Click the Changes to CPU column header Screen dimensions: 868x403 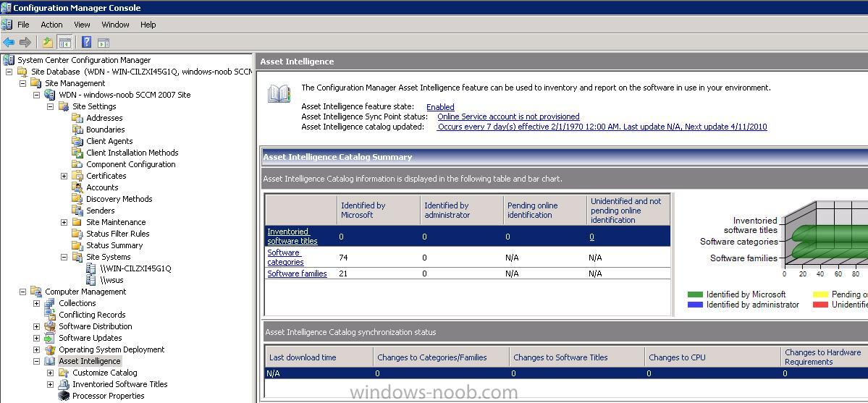click(x=713, y=357)
